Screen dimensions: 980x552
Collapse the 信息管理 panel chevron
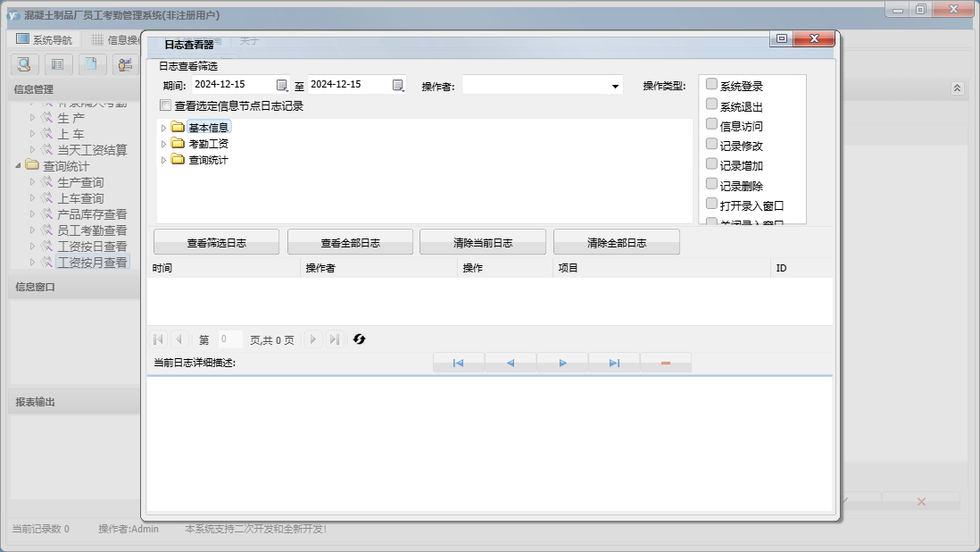(957, 88)
